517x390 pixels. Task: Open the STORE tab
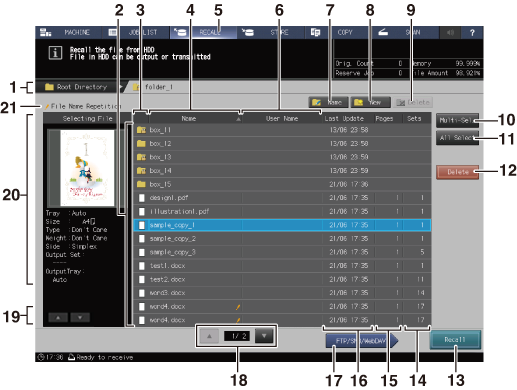pos(271,33)
